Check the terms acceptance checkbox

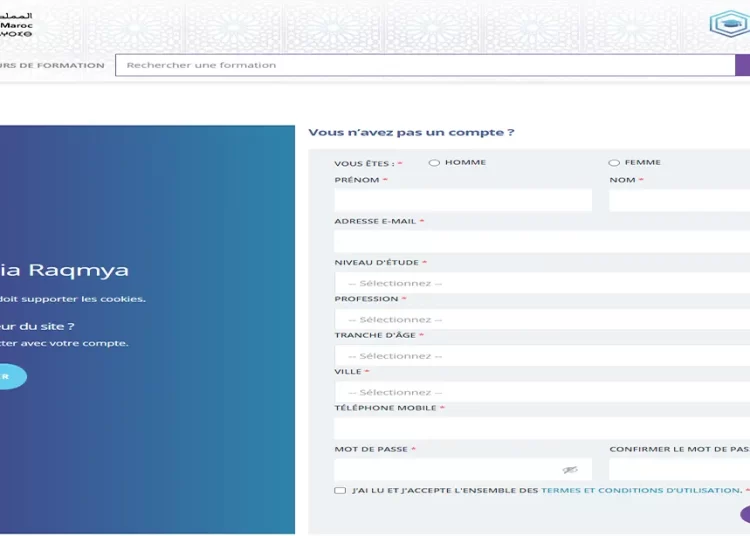pos(341,491)
